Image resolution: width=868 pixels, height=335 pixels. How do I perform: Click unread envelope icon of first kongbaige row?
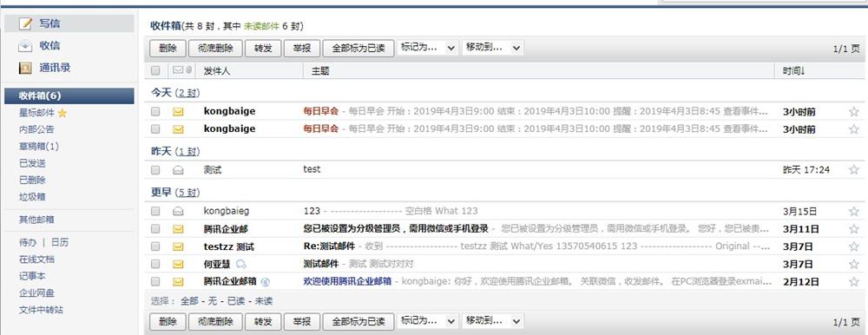(x=178, y=111)
